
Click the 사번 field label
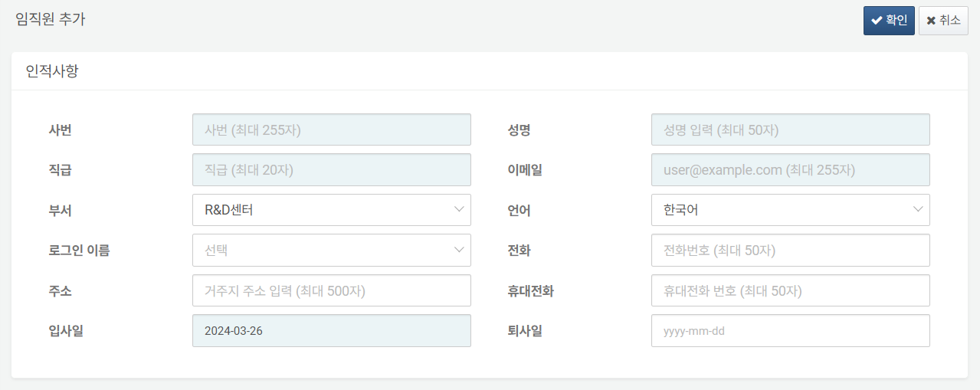[60, 130]
